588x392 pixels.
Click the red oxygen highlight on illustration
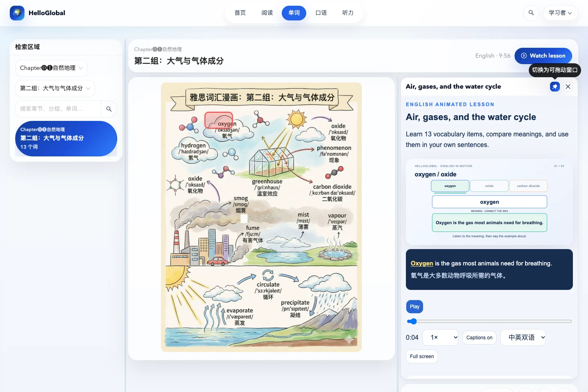click(x=219, y=120)
